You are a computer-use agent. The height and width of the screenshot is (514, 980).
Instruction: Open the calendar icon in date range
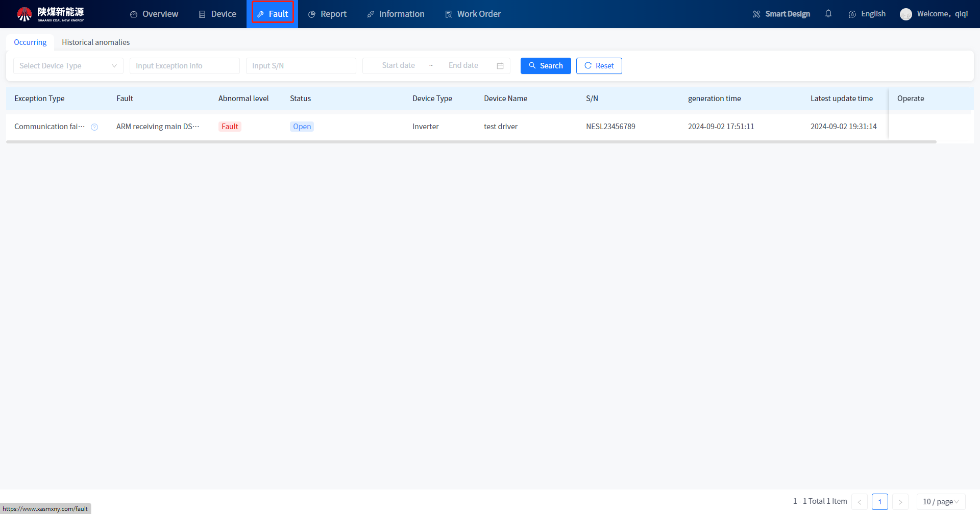(x=500, y=66)
